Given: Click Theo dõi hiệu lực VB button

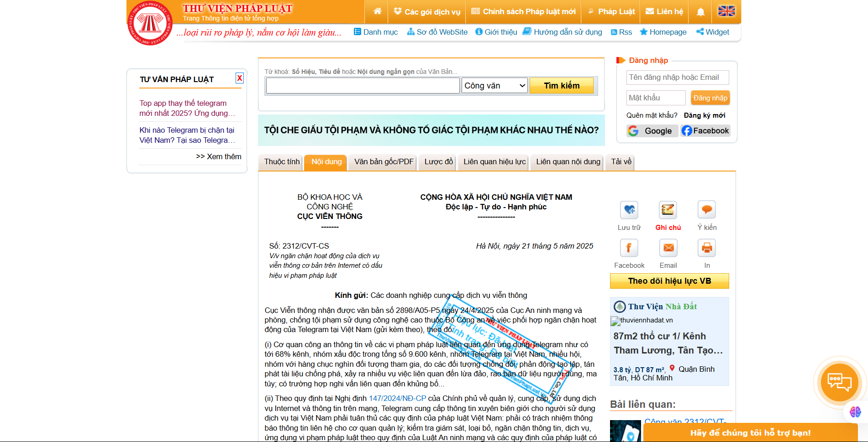Looking at the screenshot, I should (669, 281).
